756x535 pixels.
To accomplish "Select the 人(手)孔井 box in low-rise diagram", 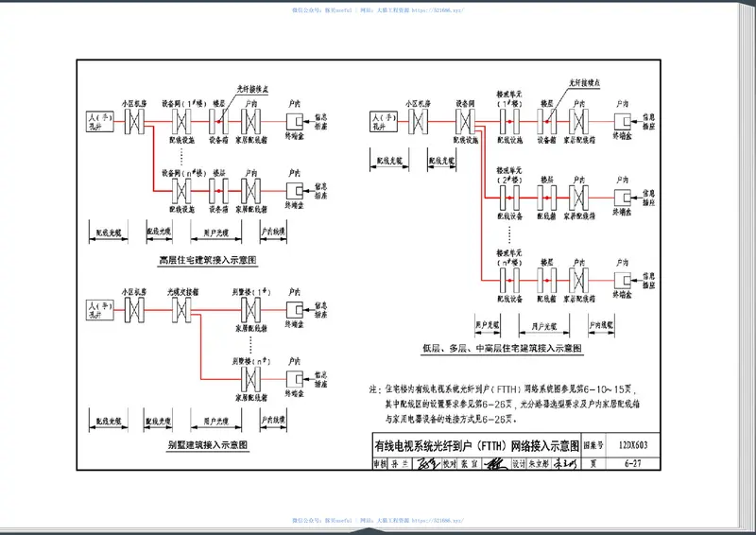I will tap(381, 122).
